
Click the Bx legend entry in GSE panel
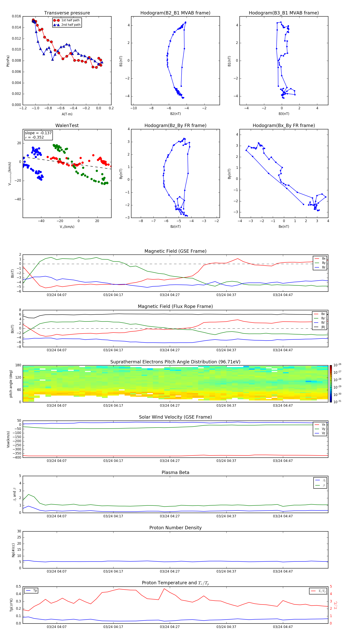click(320, 259)
